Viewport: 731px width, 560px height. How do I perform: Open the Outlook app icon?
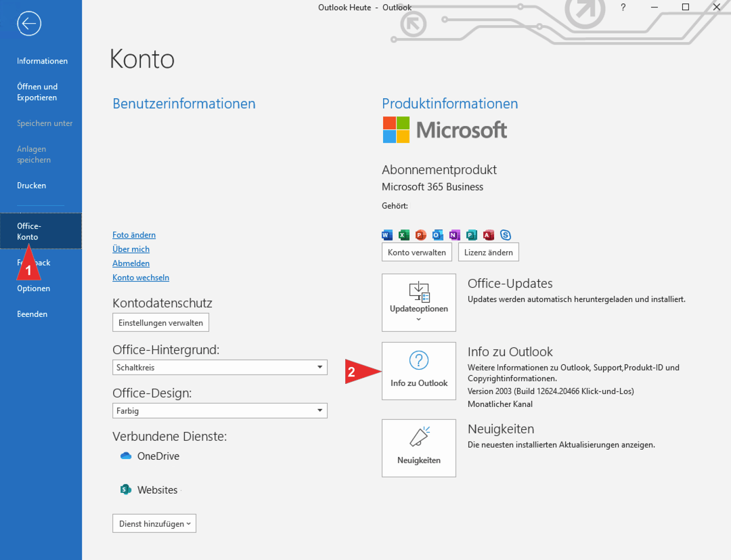[x=437, y=235]
